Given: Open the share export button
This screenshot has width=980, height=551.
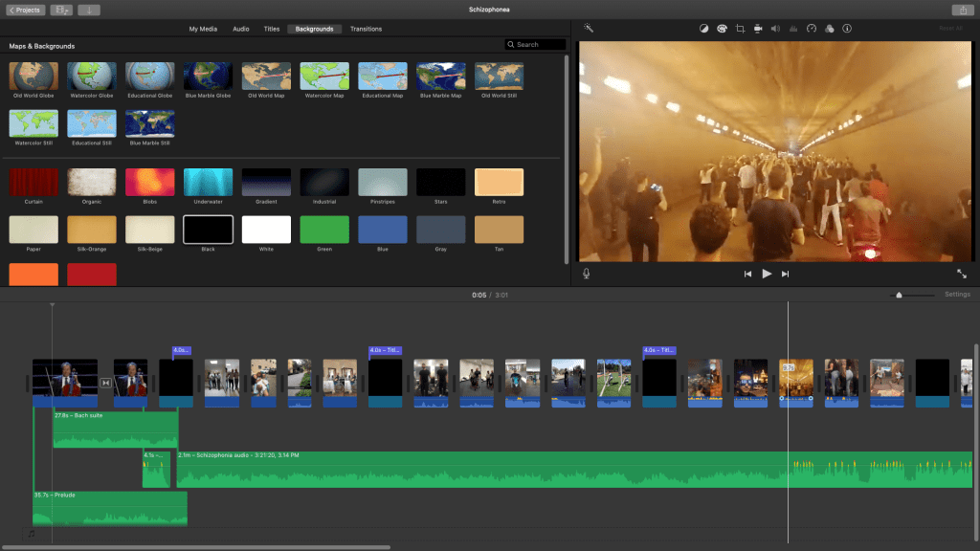Looking at the screenshot, I should [961, 10].
